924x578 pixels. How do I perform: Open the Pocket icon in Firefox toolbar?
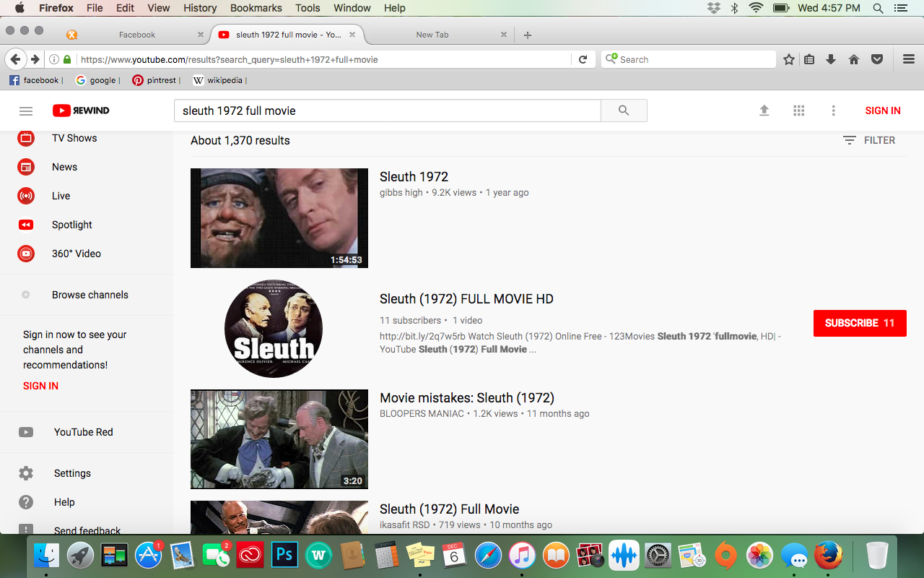(877, 59)
